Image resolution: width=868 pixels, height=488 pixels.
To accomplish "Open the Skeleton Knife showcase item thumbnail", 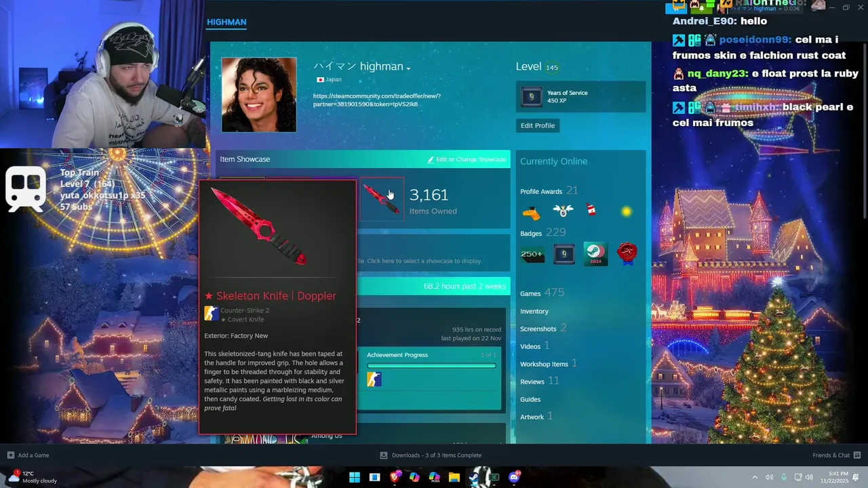I will point(382,199).
